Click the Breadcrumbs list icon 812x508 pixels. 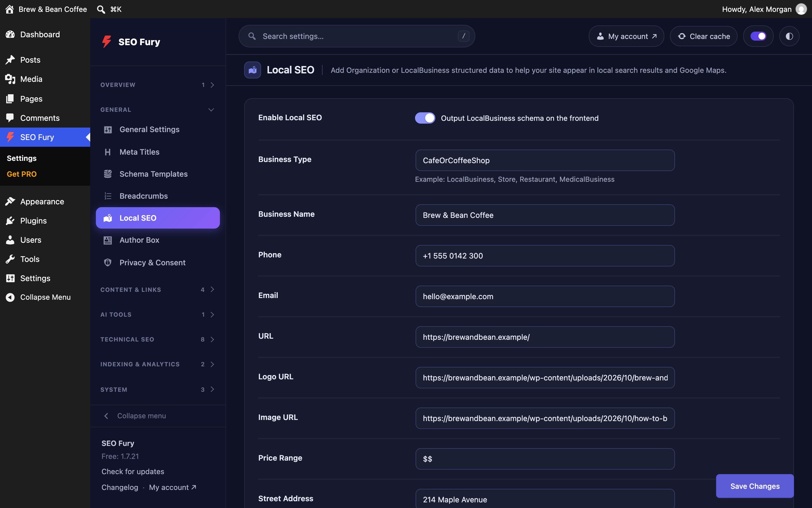(x=108, y=196)
